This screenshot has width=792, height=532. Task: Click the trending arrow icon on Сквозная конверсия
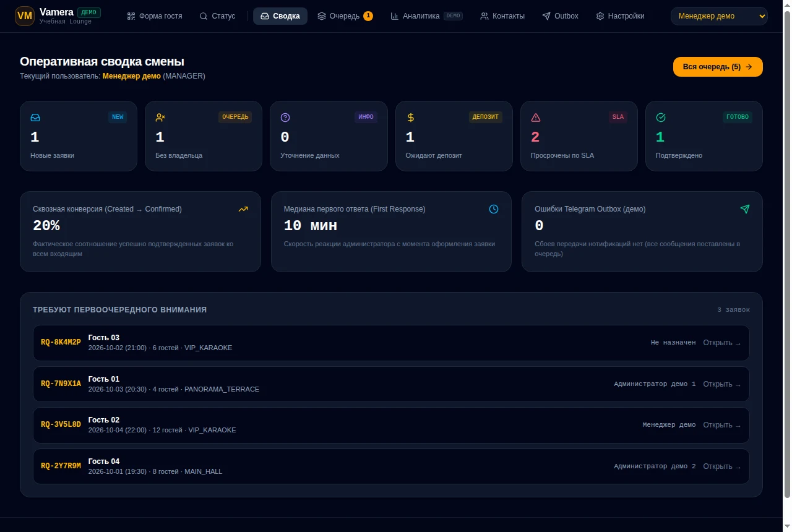243,209
